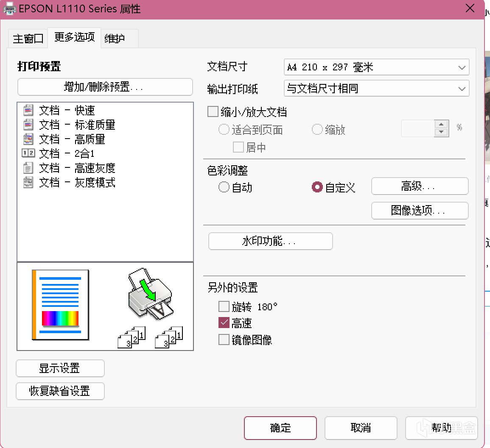Click the document page preview thumbnail
The width and height of the screenshot is (490, 448).
coord(60,305)
